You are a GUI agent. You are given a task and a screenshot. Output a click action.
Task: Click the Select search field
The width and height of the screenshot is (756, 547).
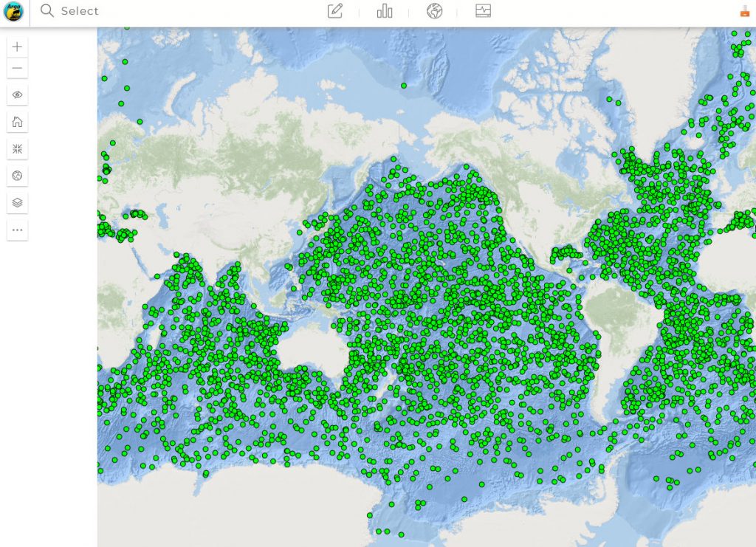pos(80,11)
